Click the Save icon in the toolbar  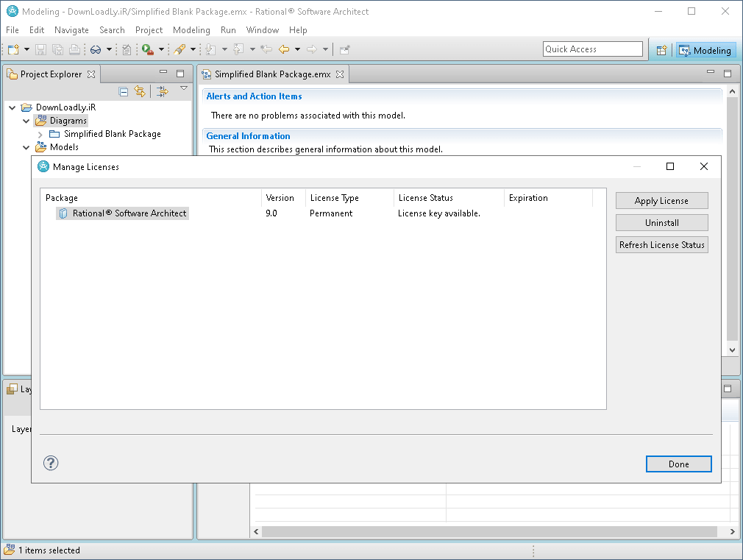pos(40,49)
